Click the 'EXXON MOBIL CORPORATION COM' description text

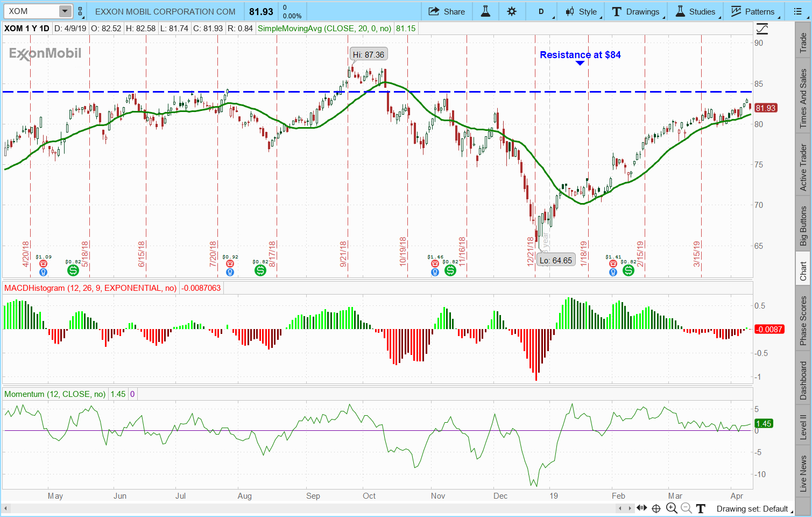point(165,11)
